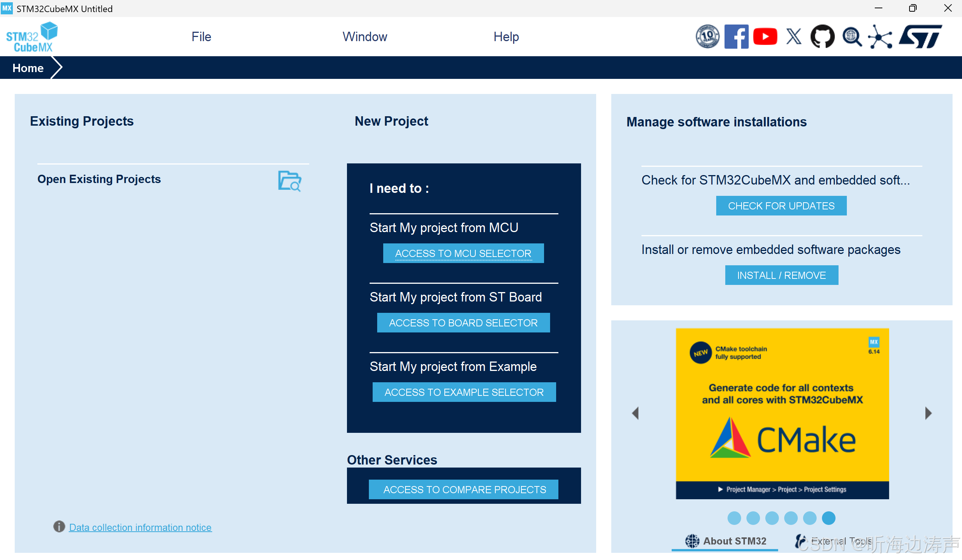
Task: Click the ST logo icon
Action: pyautogui.click(x=920, y=37)
